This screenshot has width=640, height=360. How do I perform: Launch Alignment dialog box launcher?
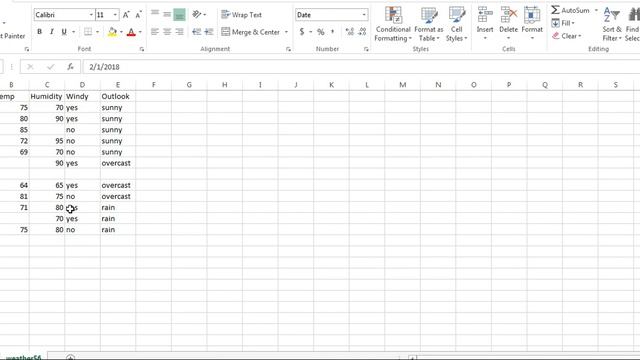(x=288, y=49)
